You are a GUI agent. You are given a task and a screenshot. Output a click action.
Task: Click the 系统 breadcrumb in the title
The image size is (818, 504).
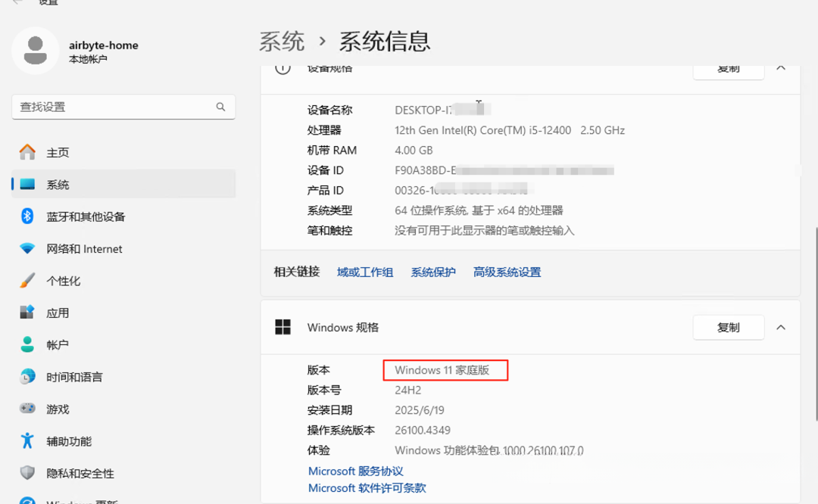point(282,41)
